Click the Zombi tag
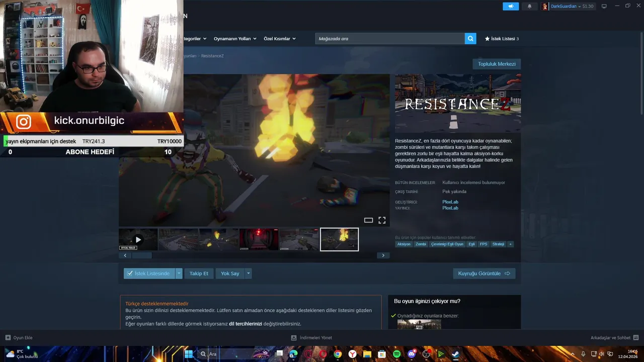Image resolution: width=644 pixels, height=362 pixels. pyautogui.click(x=421, y=244)
